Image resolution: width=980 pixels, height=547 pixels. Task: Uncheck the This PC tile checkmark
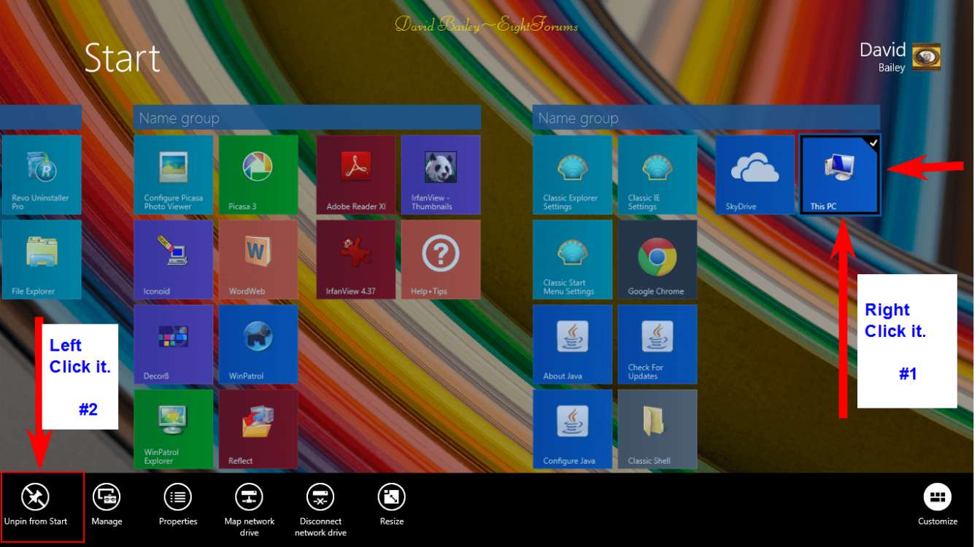point(873,143)
